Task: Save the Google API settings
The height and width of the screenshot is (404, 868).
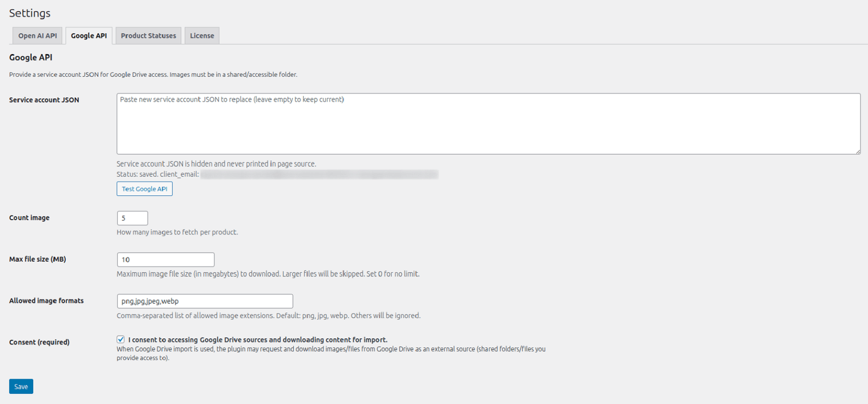Action: point(21,386)
